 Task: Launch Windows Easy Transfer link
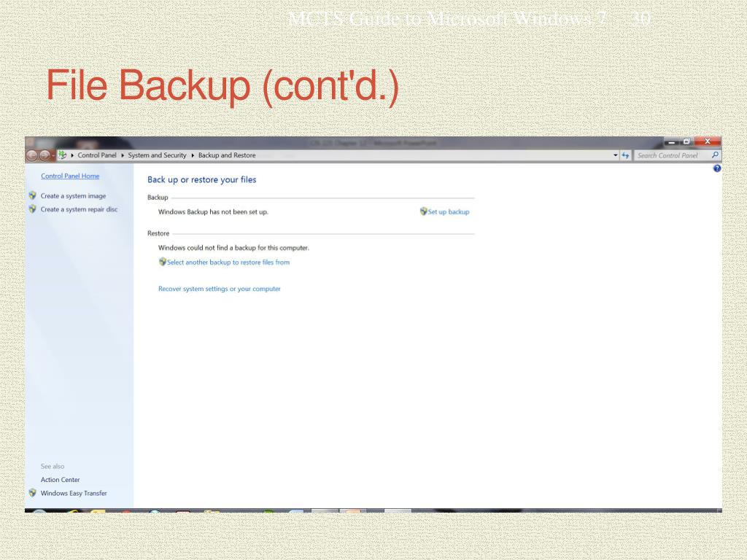point(74,493)
